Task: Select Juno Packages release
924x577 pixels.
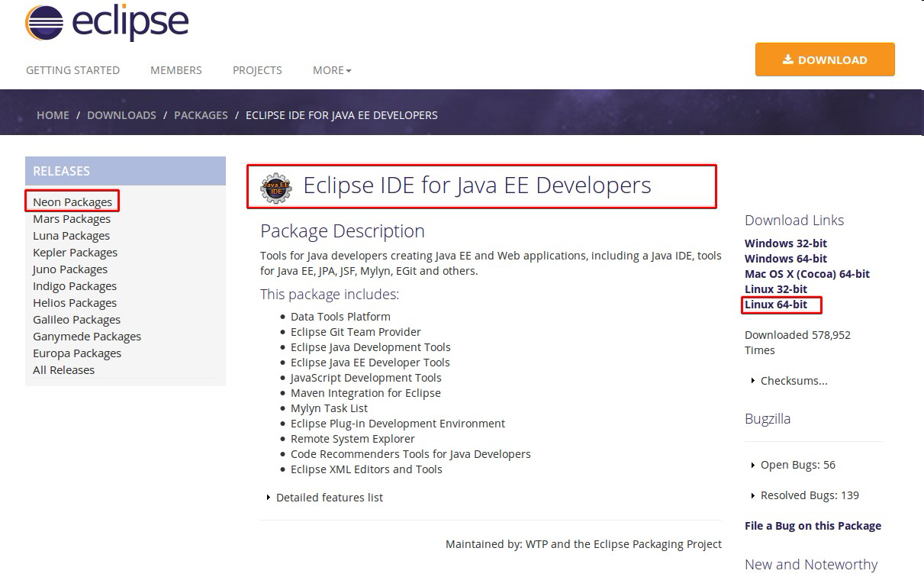Action: (70, 269)
